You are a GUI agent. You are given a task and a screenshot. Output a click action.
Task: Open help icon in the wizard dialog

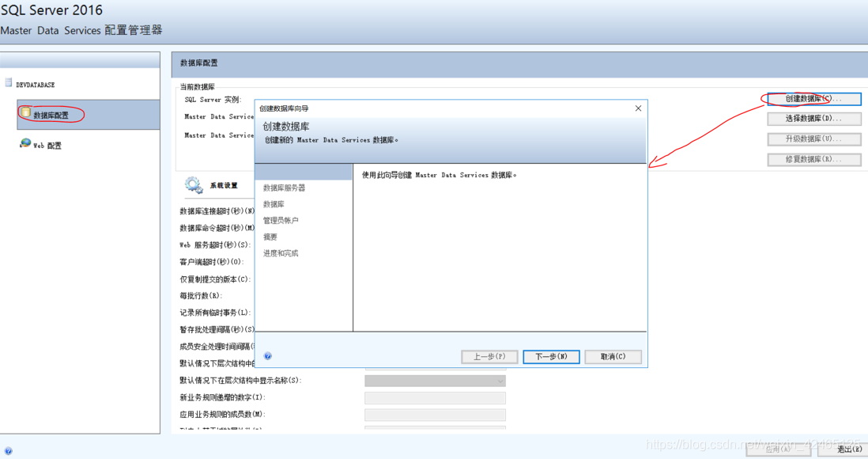click(x=268, y=356)
